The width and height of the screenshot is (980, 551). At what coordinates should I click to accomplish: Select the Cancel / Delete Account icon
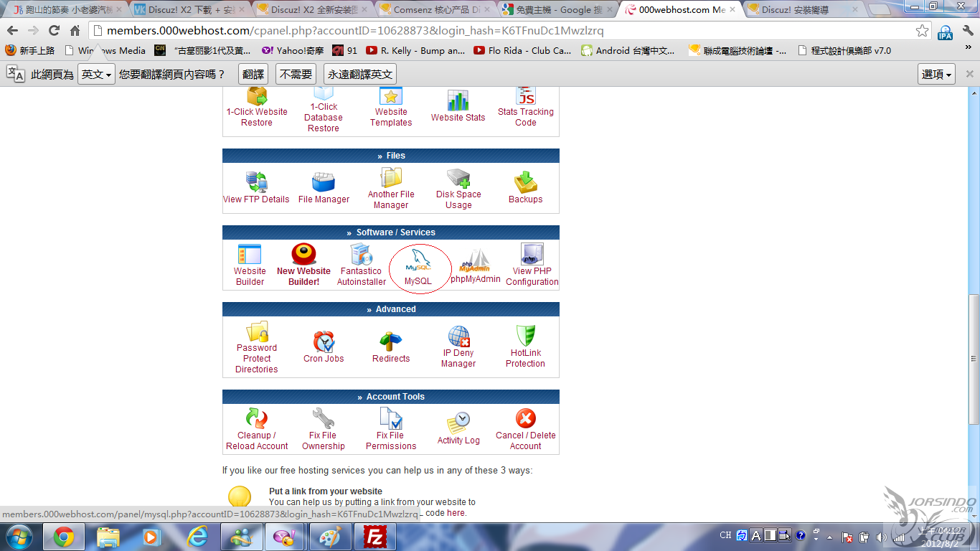(x=526, y=418)
